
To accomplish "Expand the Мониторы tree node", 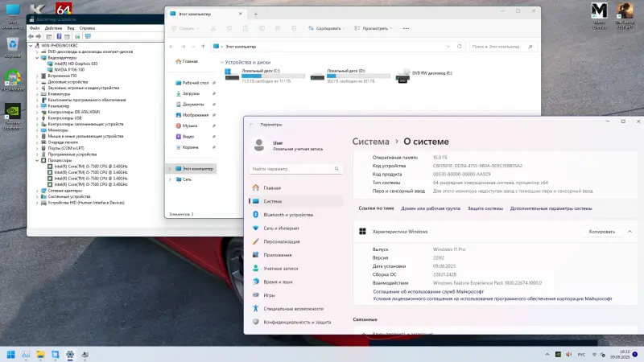I will pyautogui.click(x=37, y=130).
